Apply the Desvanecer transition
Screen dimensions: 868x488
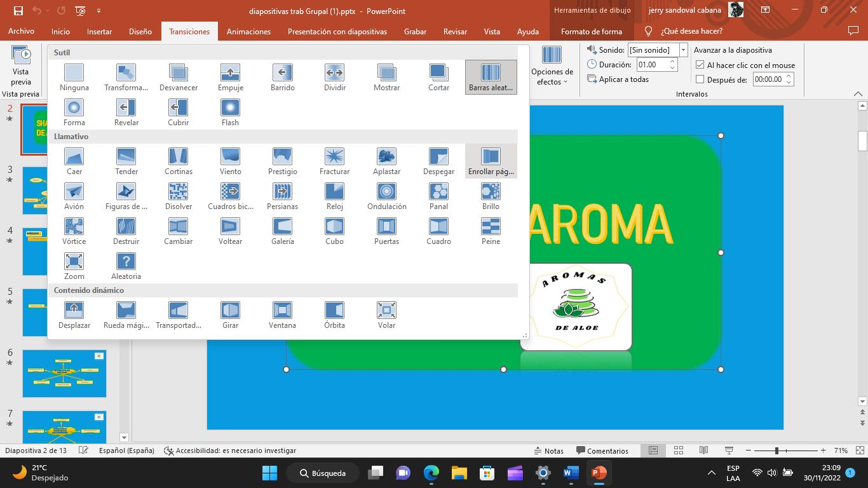tap(179, 78)
